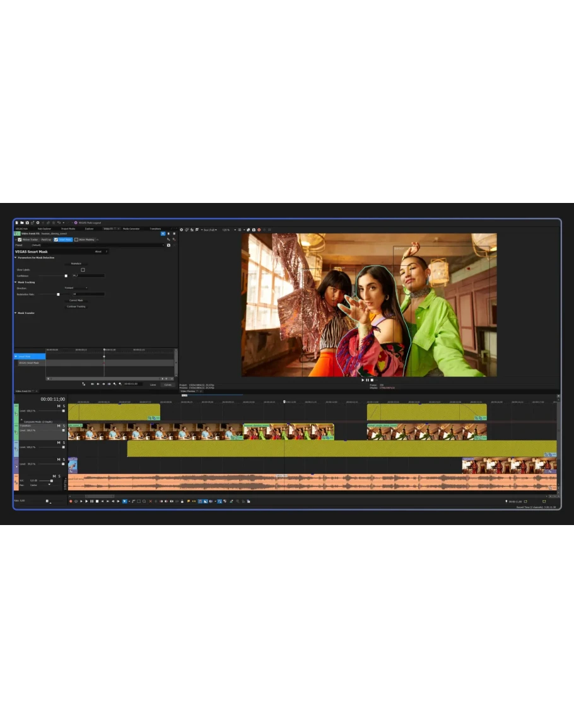Click the save preset icon beside Preset field
The height and width of the screenshot is (728, 574).
point(168,245)
